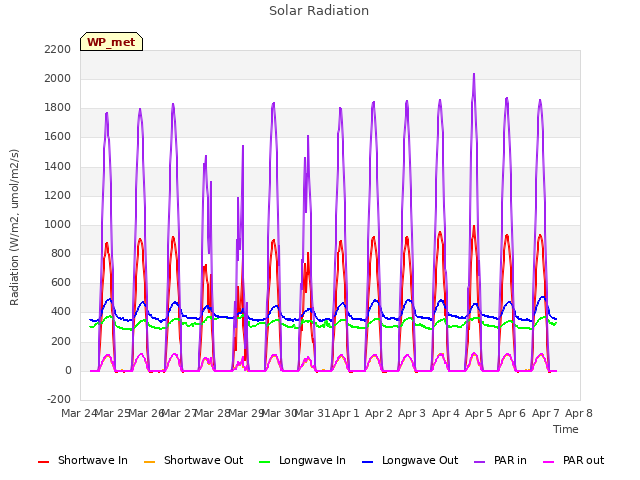
Task: Click the green Longwave In legend swatch
Action: point(265,462)
